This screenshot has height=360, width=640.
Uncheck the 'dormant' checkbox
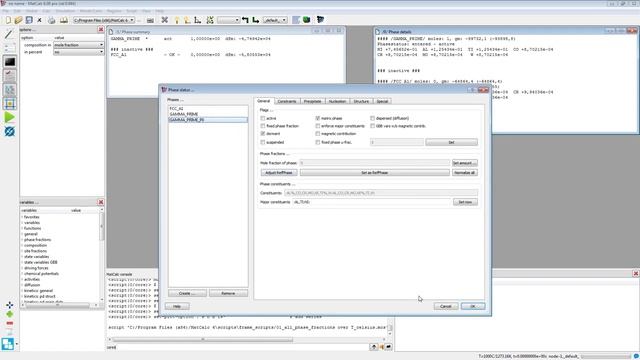coord(263,134)
